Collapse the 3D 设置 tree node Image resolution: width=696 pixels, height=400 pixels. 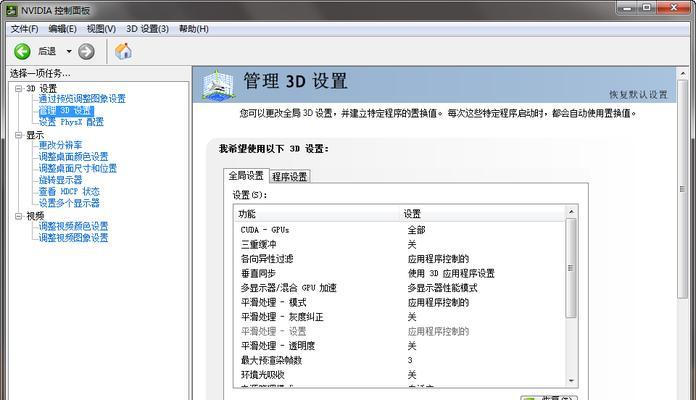(19, 88)
